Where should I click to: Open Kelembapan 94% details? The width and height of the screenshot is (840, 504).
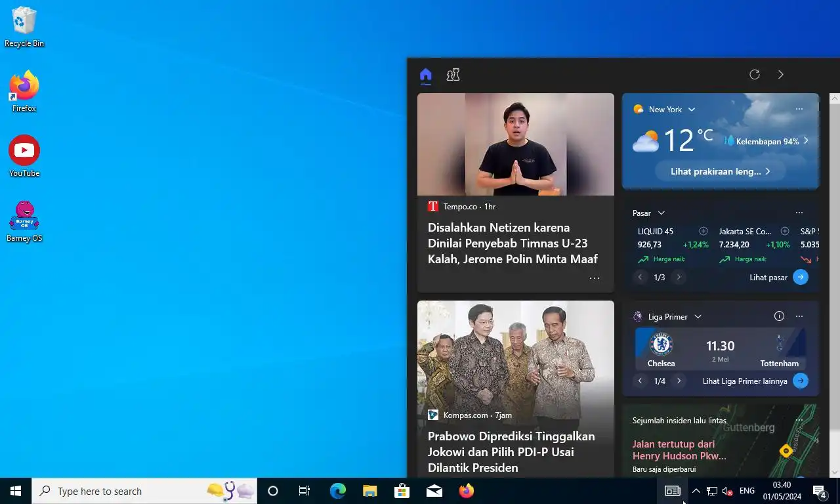pos(766,141)
